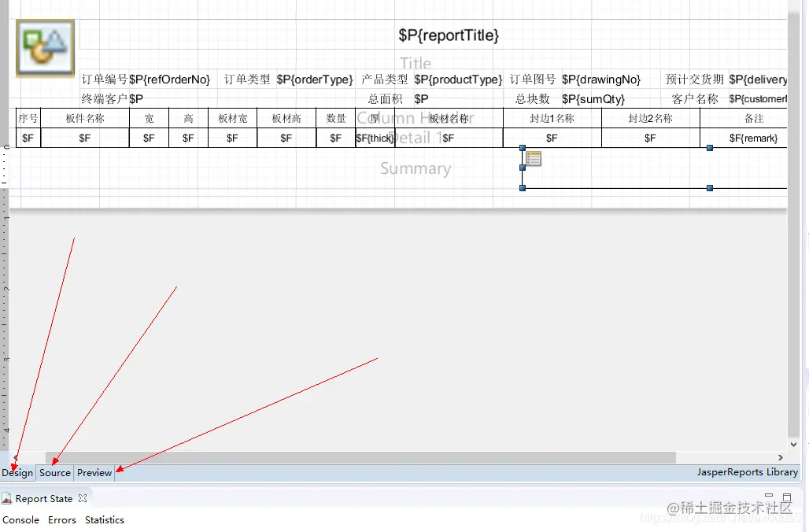
Task: Click the horizontal scrollbar left arrow
Action: tap(16, 458)
